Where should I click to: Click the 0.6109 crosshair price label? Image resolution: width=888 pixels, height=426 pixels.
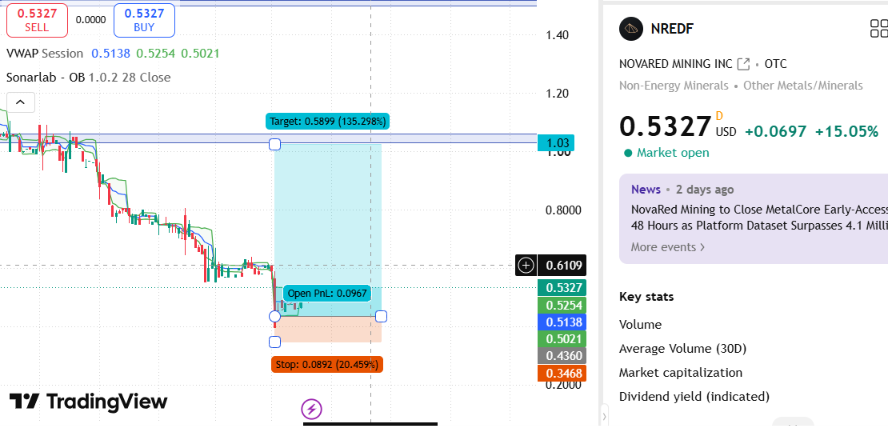pyautogui.click(x=561, y=265)
